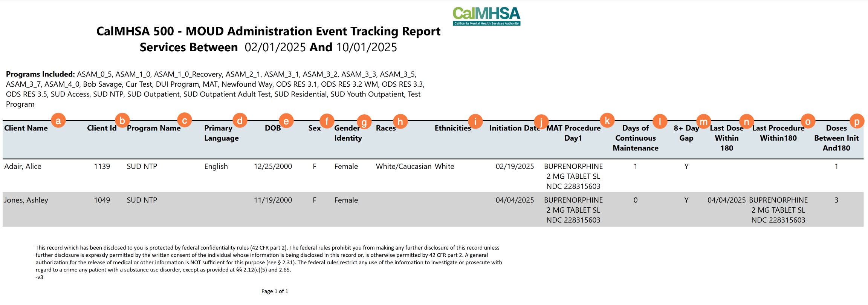Click the orange 'b' marker near Client Id

122,121
